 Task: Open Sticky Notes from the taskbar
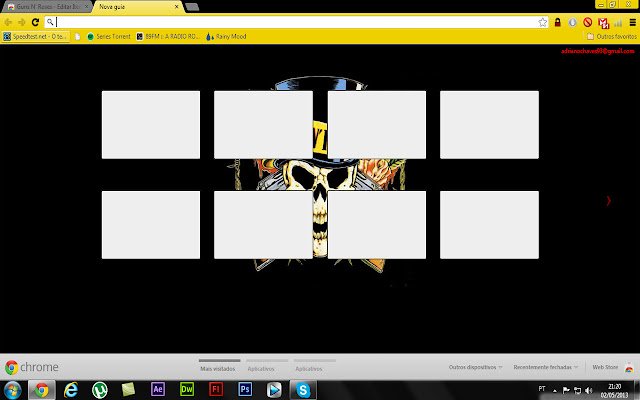(x=128, y=390)
